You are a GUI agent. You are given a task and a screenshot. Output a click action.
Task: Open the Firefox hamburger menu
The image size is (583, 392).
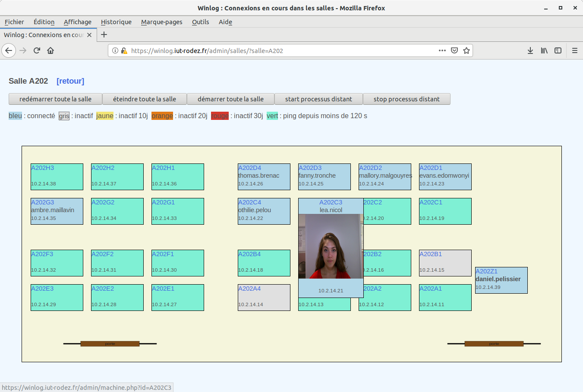tap(575, 50)
